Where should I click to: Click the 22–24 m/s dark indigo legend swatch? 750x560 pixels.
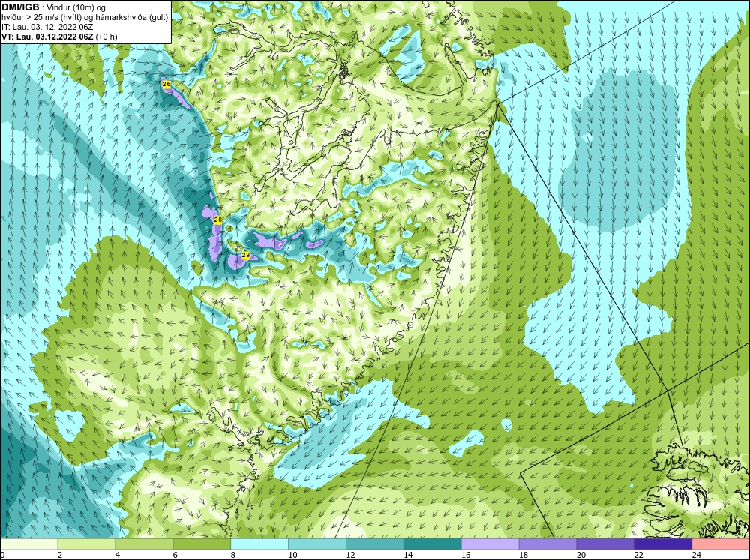coord(663,544)
